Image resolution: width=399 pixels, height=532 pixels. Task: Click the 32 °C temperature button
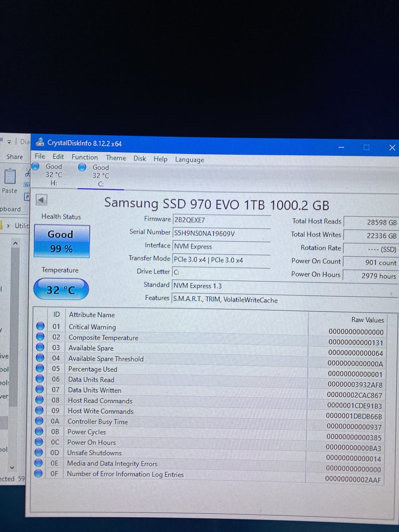coord(61,289)
